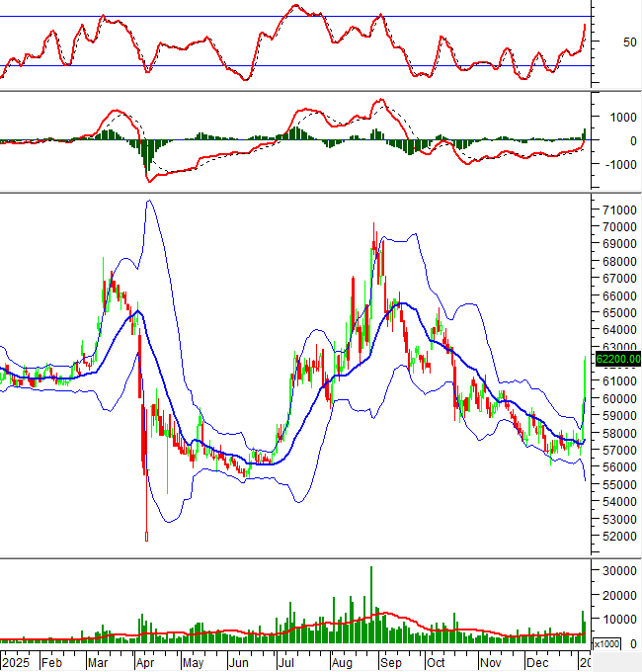Viewport: 642px width, 672px height.
Task: Click the tallest volume bar in late August
Action: (x=371, y=605)
